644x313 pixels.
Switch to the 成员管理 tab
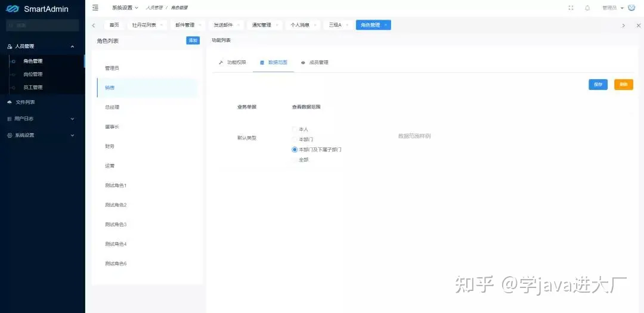tap(315, 63)
